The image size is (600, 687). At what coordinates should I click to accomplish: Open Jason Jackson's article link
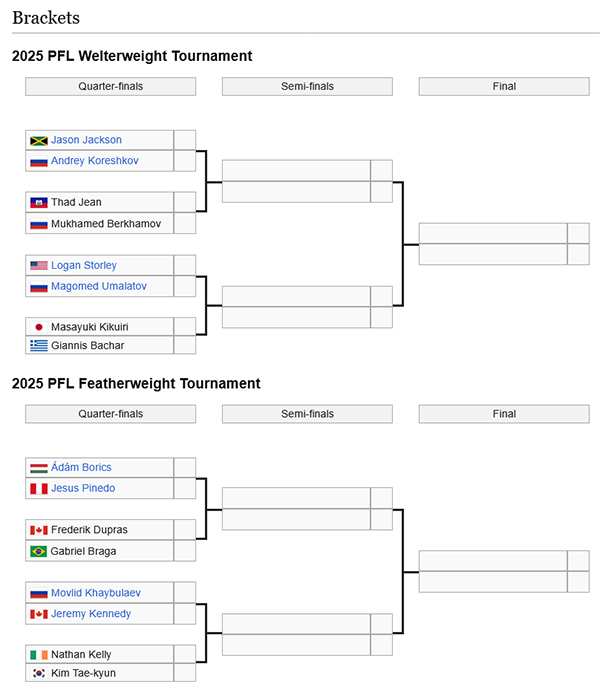[x=86, y=140]
